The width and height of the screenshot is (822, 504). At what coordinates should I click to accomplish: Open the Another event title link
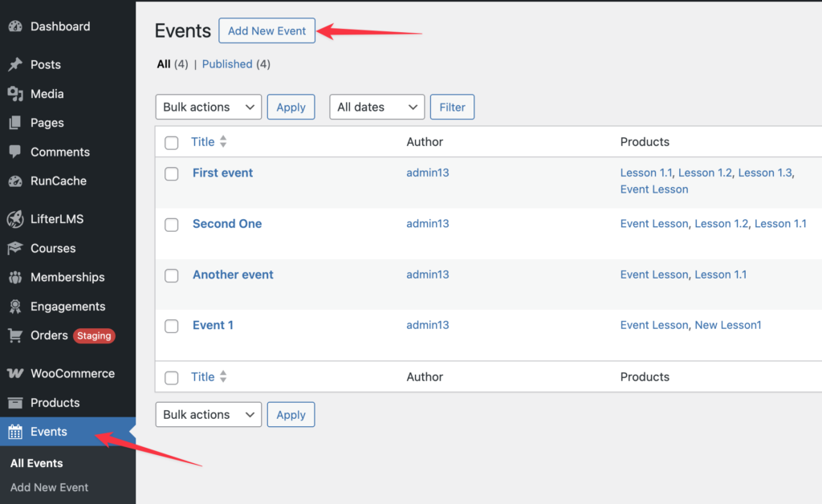click(x=233, y=274)
